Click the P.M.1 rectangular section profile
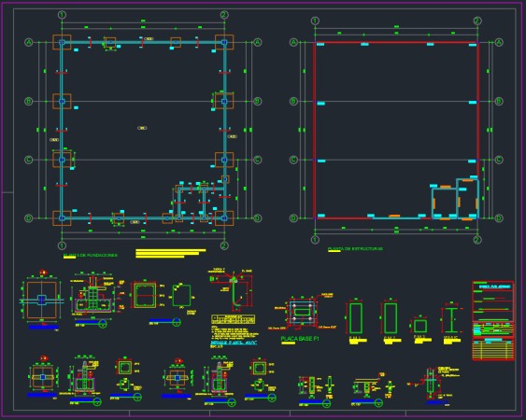The height and width of the screenshot is (420, 526). pos(355,318)
